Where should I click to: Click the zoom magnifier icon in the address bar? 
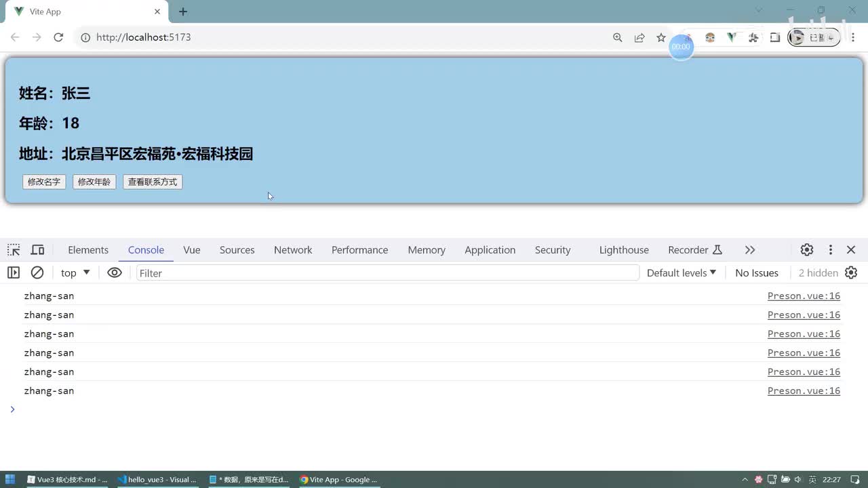click(617, 37)
